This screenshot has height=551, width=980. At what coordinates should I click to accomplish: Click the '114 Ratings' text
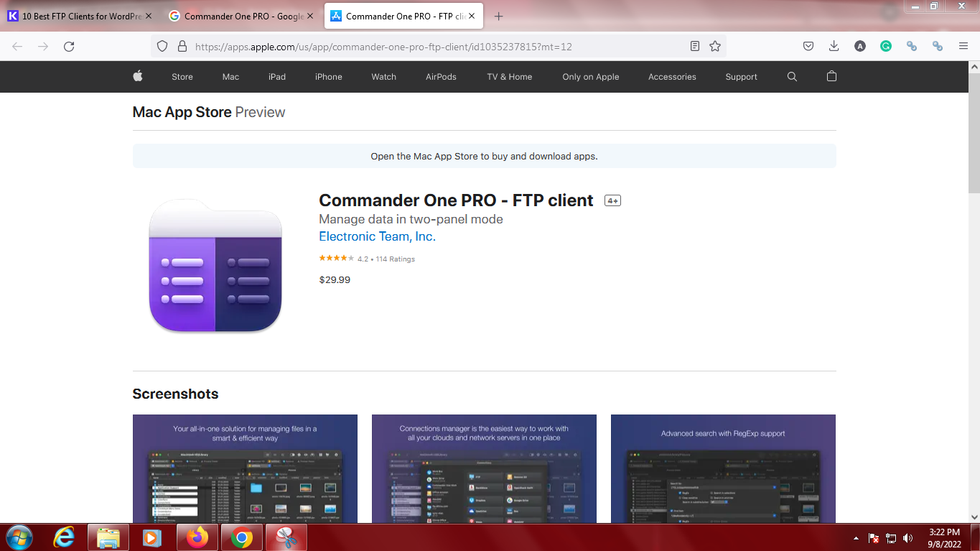click(396, 259)
